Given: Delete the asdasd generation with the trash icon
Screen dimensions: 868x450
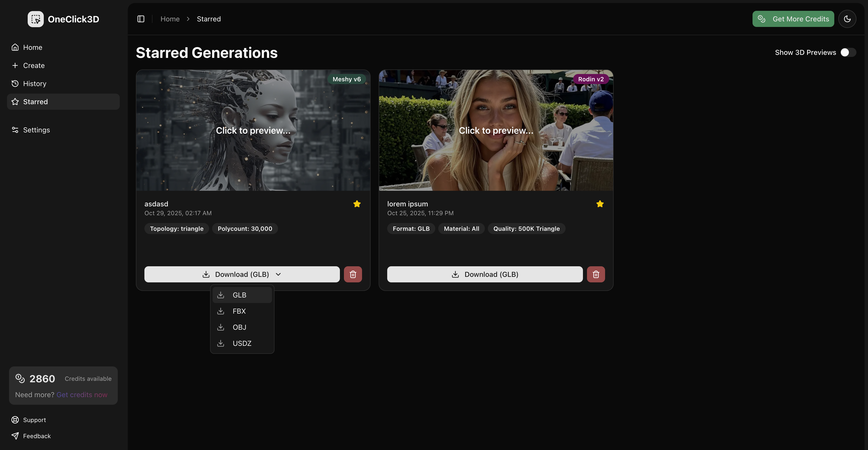Looking at the screenshot, I should click(353, 274).
